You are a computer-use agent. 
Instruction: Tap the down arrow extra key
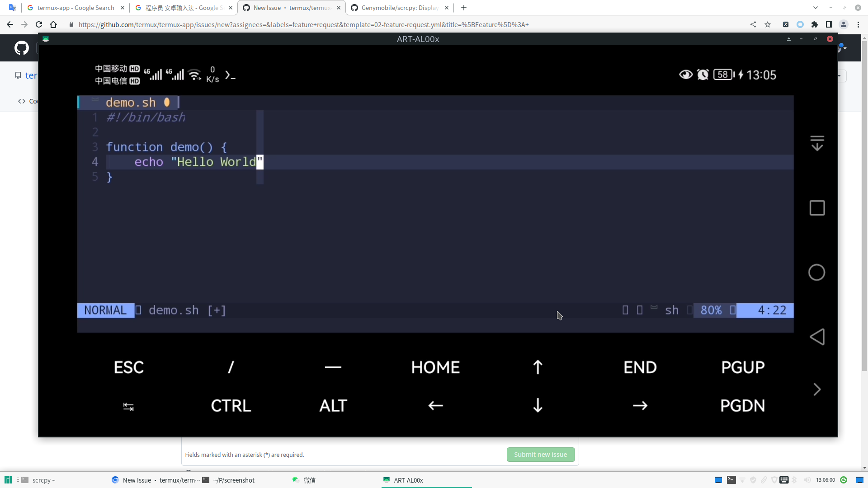(x=538, y=406)
